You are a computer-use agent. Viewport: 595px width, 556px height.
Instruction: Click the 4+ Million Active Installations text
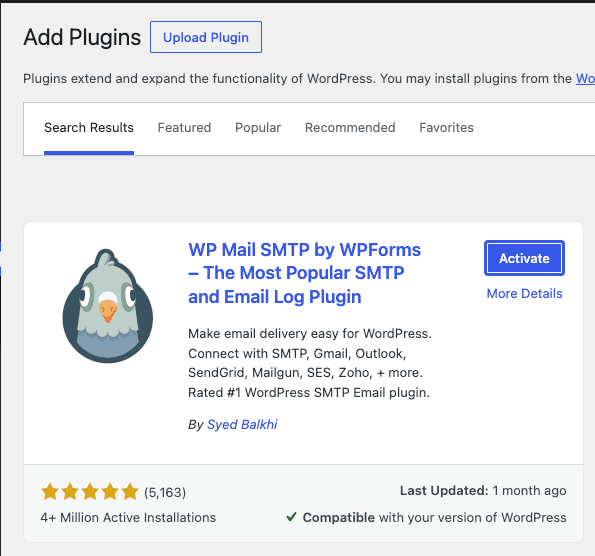pyautogui.click(x=128, y=517)
